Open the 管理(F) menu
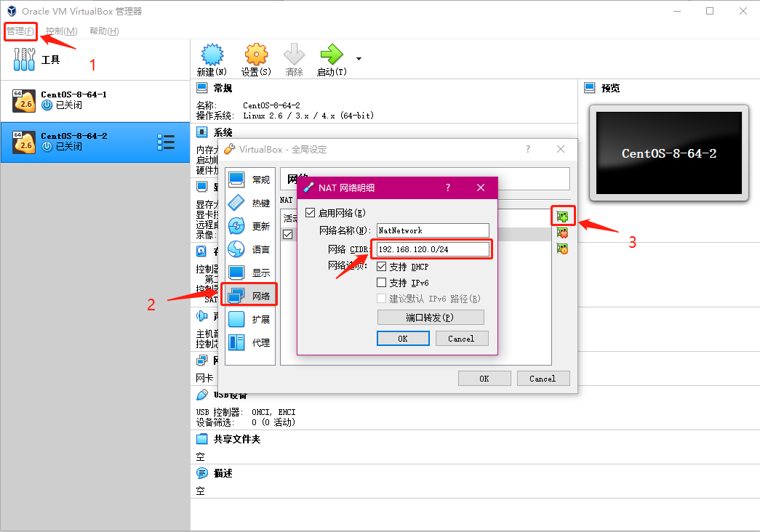The image size is (760, 532). [x=20, y=31]
